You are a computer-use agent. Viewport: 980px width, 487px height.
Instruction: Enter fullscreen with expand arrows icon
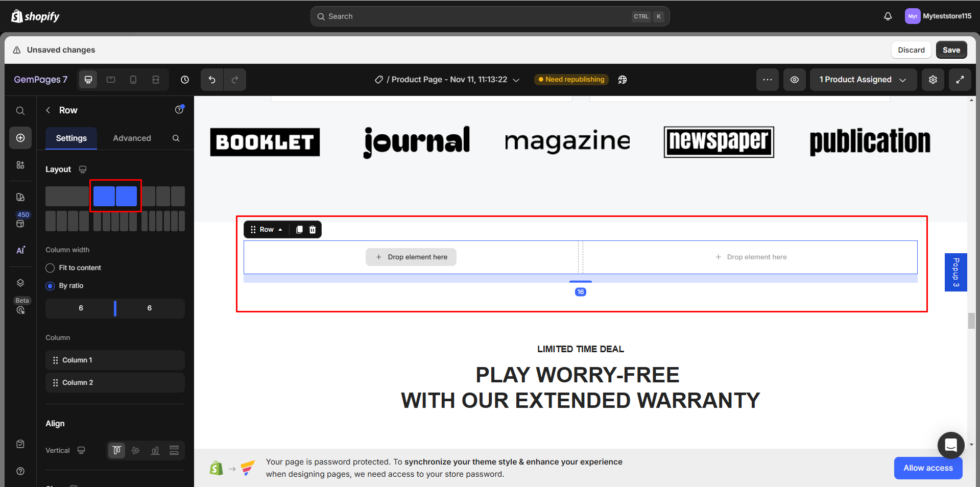960,80
